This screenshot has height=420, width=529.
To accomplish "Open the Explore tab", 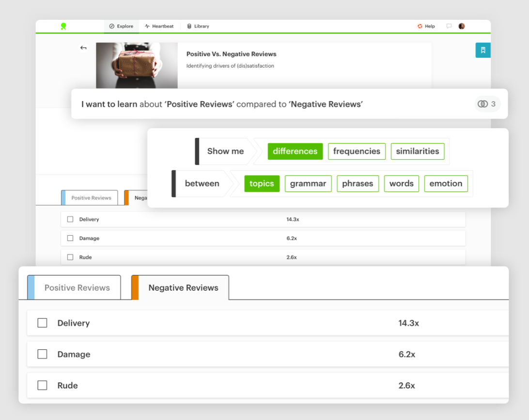I will pyautogui.click(x=121, y=26).
